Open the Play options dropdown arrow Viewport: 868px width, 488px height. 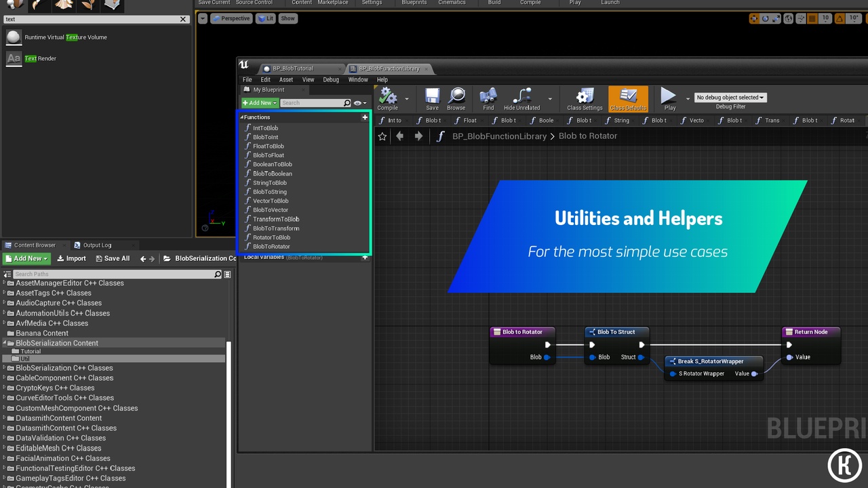pos(688,99)
